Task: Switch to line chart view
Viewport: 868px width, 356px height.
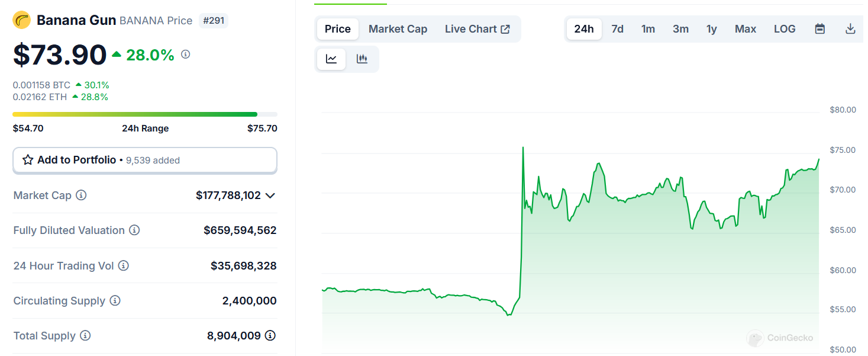Action: pos(331,59)
